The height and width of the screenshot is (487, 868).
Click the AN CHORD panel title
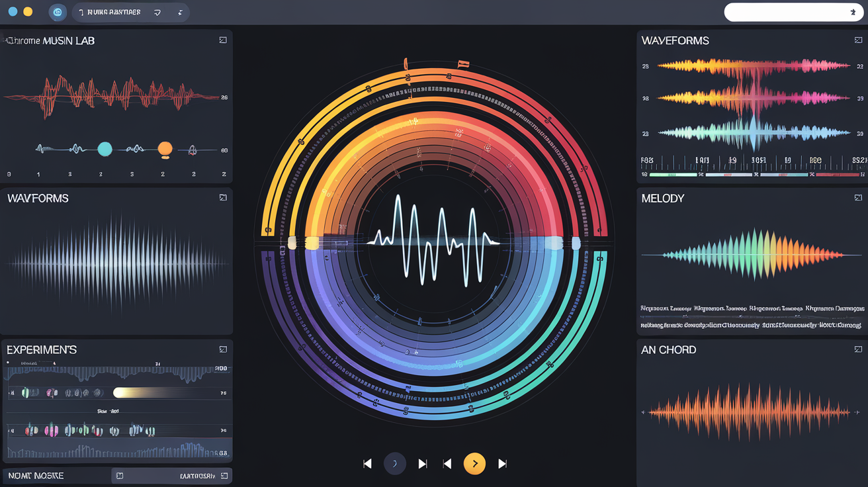[x=669, y=349]
